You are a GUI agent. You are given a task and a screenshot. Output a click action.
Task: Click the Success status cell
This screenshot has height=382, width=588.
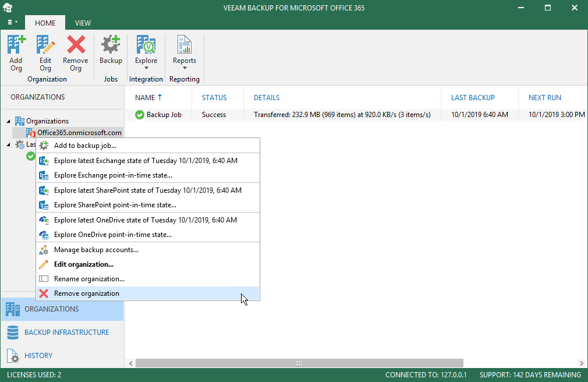214,115
